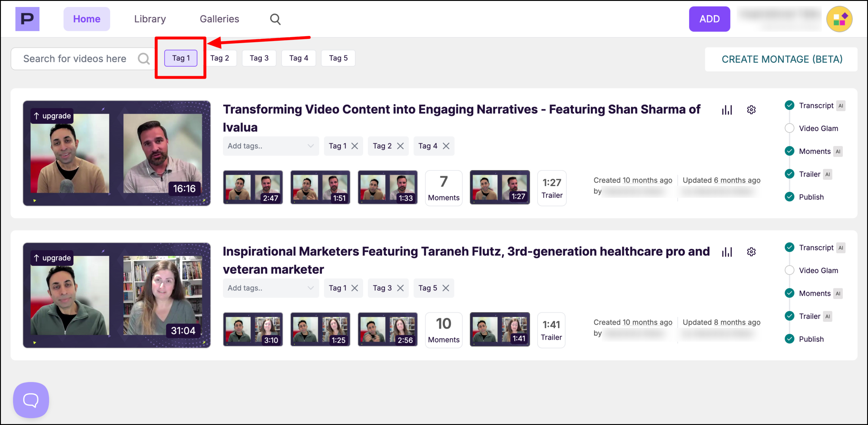The height and width of the screenshot is (425, 868).
Task: Click the user profile avatar icon
Action: 839,19
